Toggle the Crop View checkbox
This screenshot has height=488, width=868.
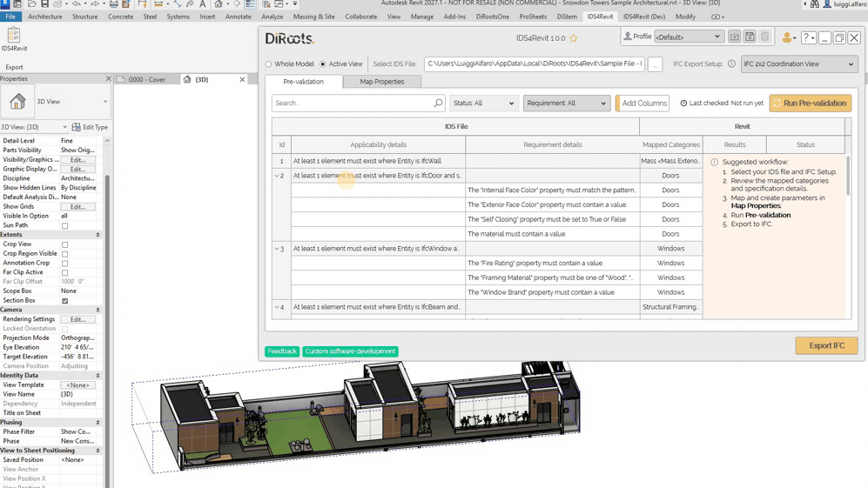[x=64, y=244]
